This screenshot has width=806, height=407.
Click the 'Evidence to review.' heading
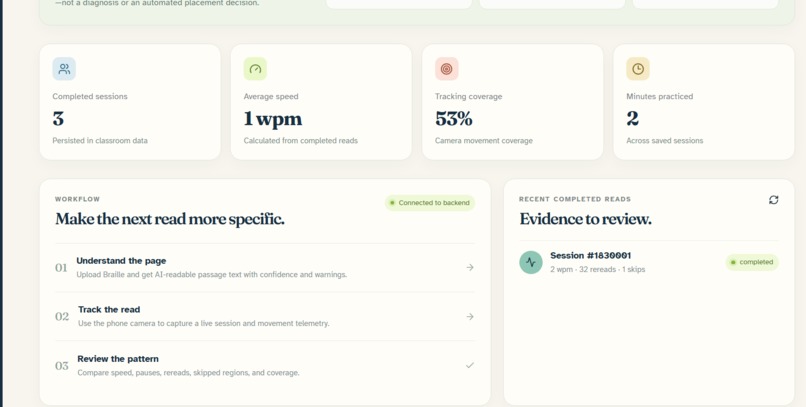point(585,219)
